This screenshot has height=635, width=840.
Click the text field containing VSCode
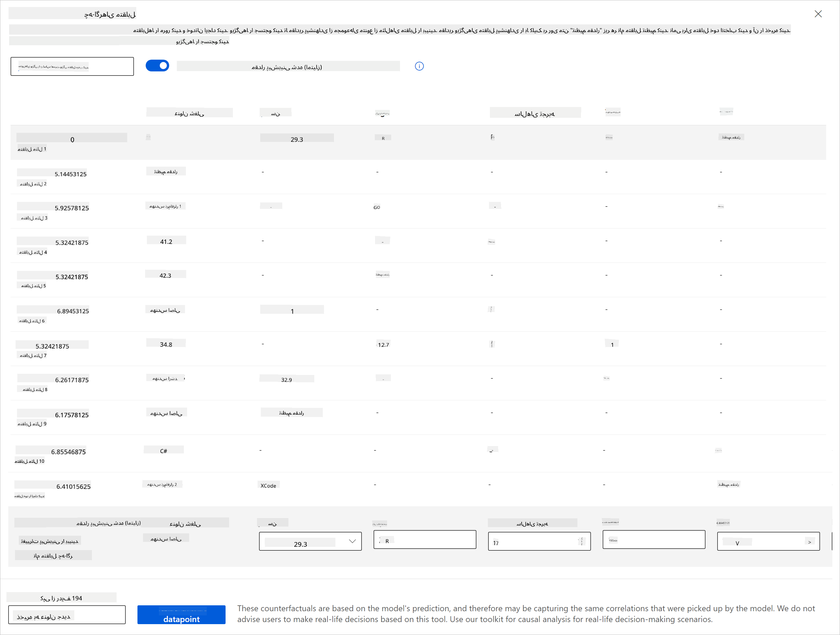[653, 540]
